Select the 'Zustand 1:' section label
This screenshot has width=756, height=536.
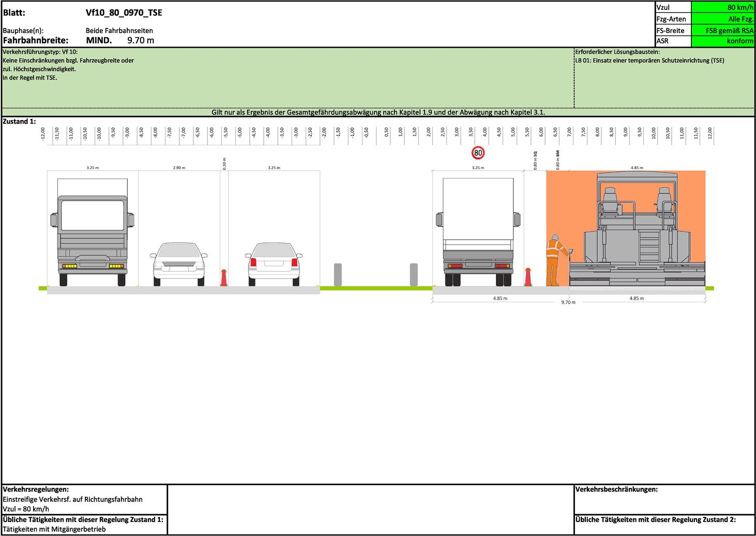point(20,122)
